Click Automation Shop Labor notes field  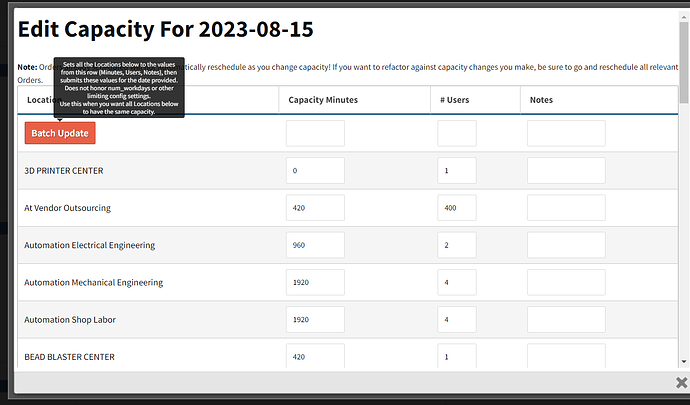(566, 320)
